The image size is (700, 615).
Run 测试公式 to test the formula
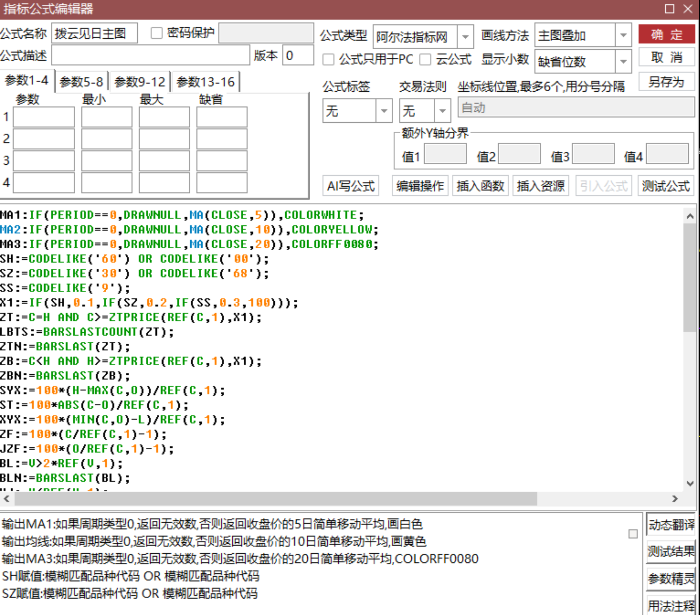[x=666, y=186]
